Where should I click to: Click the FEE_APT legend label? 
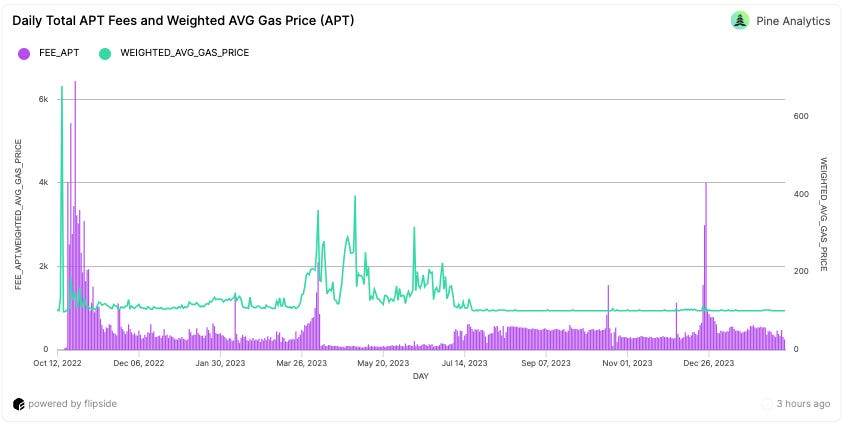pyautogui.click(x=59, y=53)
